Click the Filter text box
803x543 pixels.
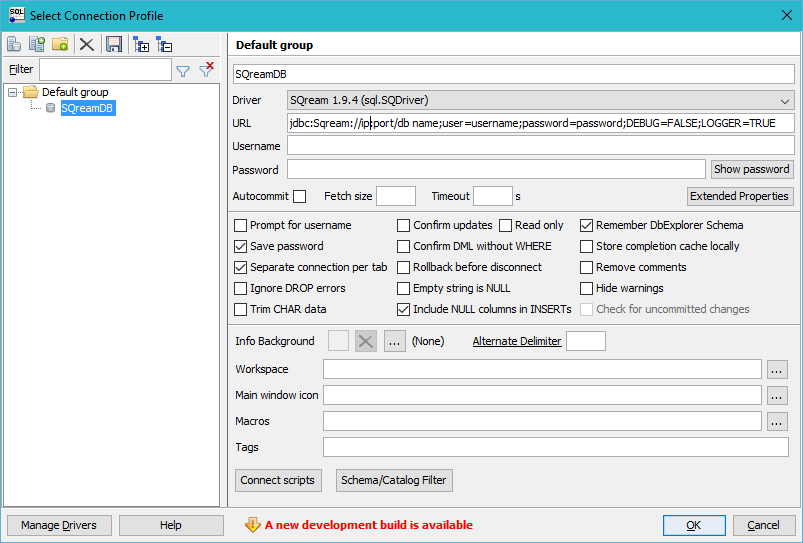click(105, 70)
